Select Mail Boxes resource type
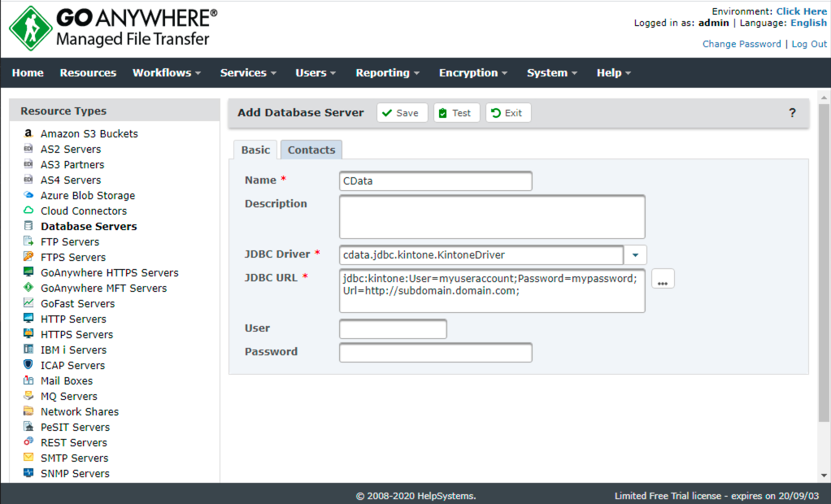The width and height of the screenshot is (831, 504). click(x=67, y=381)
